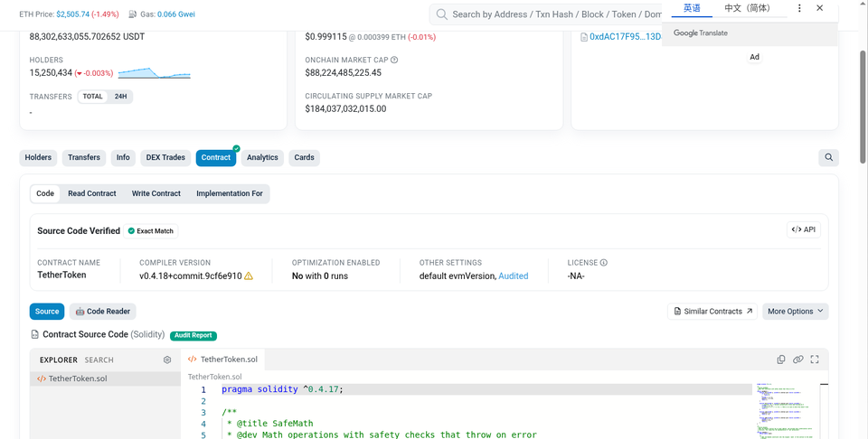Screen dimensions: 868x439
Task: Open Implementation For sub-tab
Action: (x=229, y=193)
